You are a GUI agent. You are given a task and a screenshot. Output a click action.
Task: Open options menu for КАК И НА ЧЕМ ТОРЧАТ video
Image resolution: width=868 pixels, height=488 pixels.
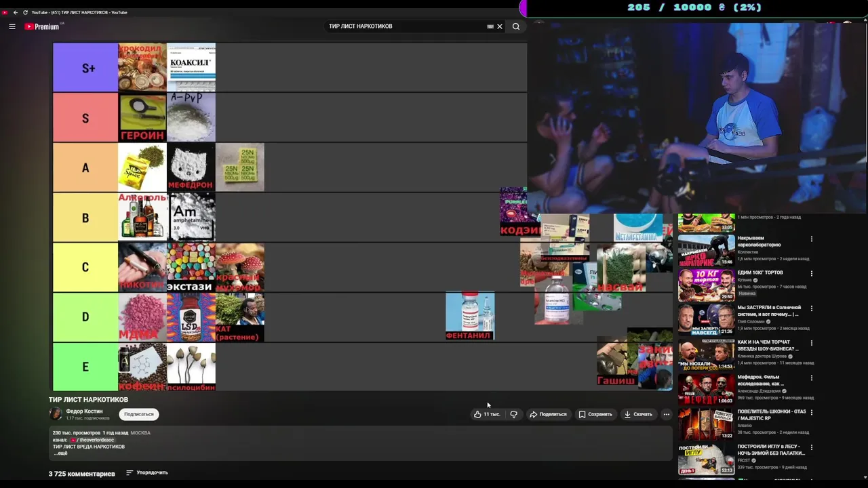pyautogui.click(x=811, y=343)
